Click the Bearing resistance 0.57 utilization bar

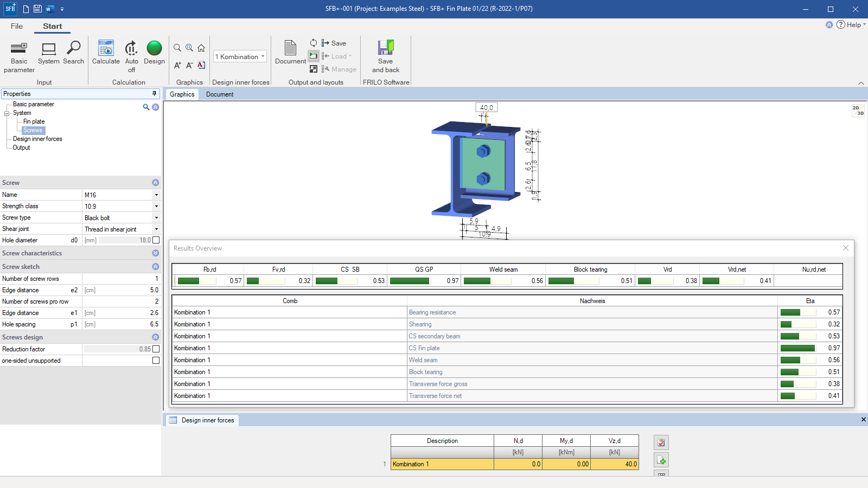[798, 312]
